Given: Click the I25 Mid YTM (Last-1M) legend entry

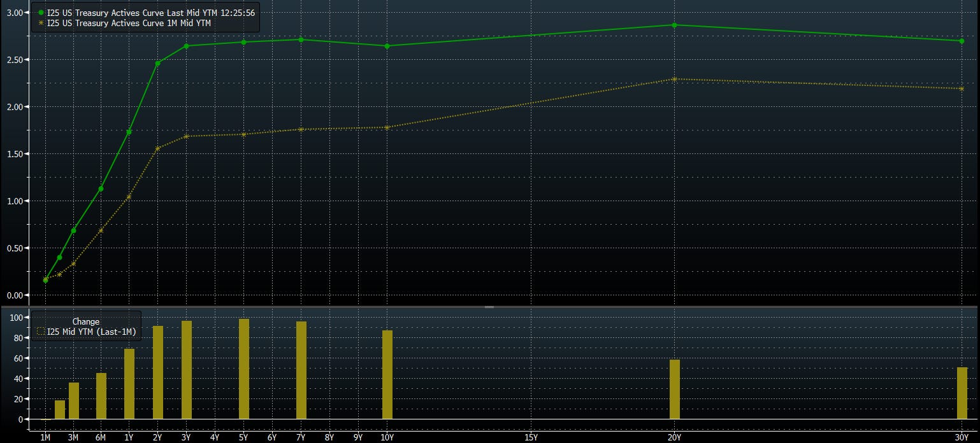Looking at the screenshot, I should pos(92,332).
